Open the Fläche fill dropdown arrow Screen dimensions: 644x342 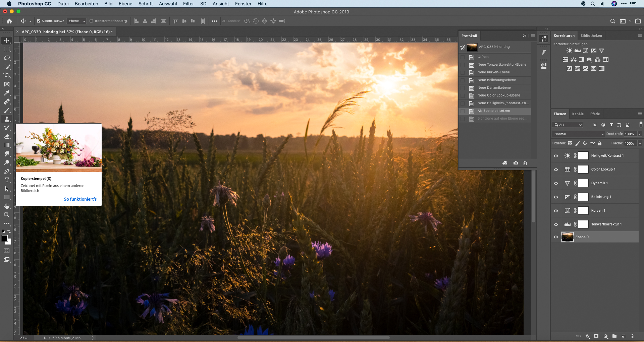tap(640, 143)
